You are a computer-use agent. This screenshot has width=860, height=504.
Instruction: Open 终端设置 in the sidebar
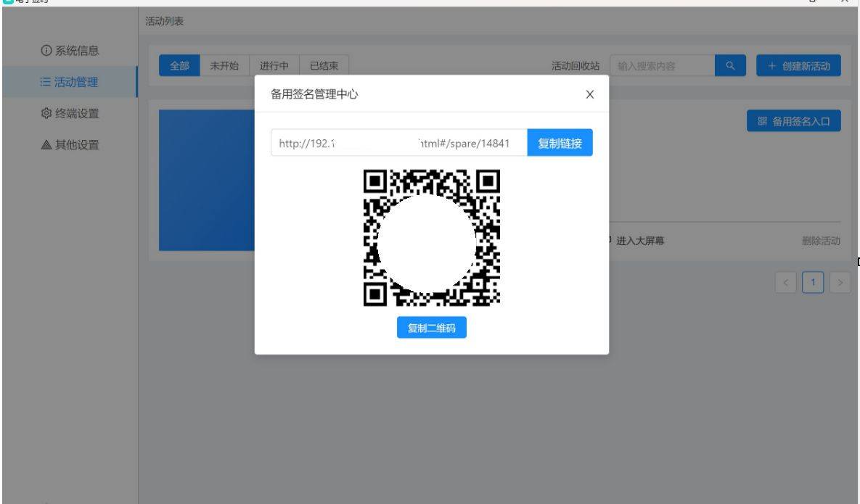70,113
